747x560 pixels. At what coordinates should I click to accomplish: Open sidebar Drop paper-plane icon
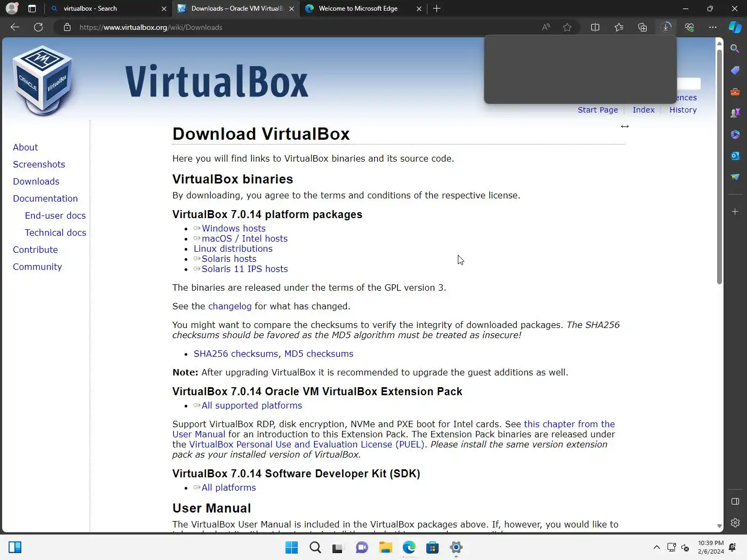735,177
